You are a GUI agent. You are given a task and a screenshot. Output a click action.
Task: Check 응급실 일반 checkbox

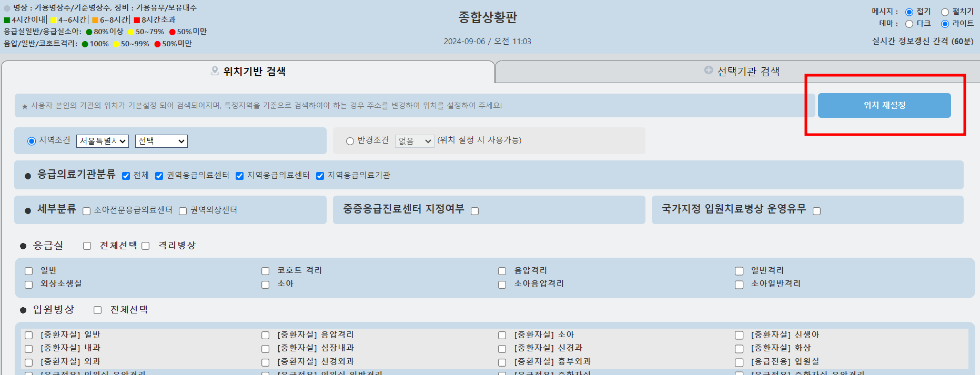tap(29, 271)
